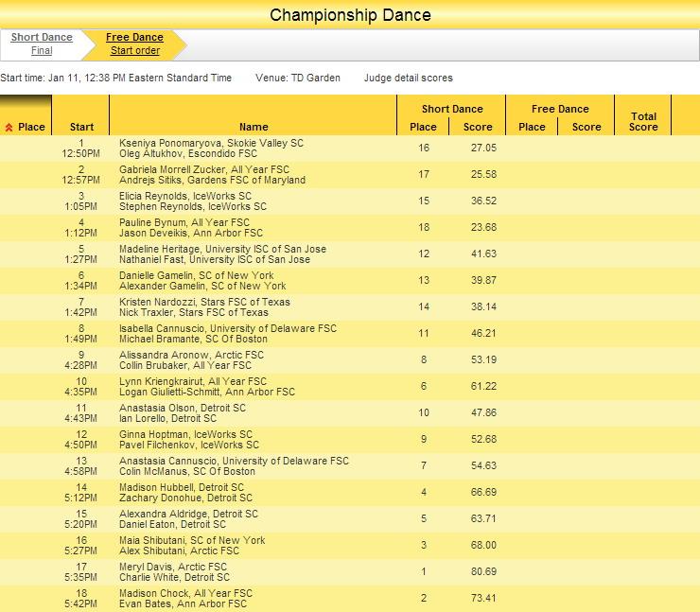Select Alex Shibutani, Arctic FSC
700x612 pixels.
179,551
